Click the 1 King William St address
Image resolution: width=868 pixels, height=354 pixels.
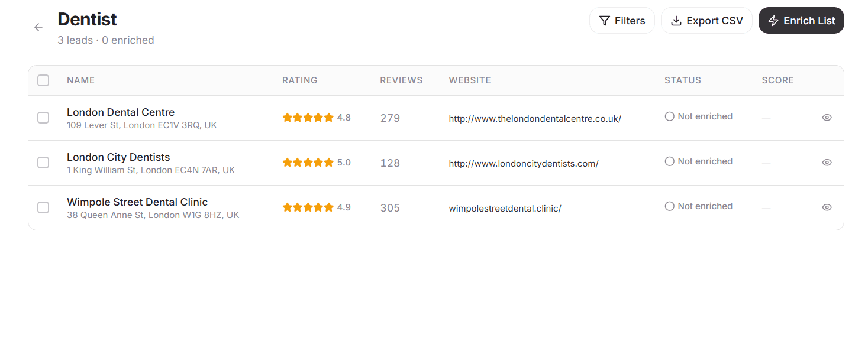[151, 170]
